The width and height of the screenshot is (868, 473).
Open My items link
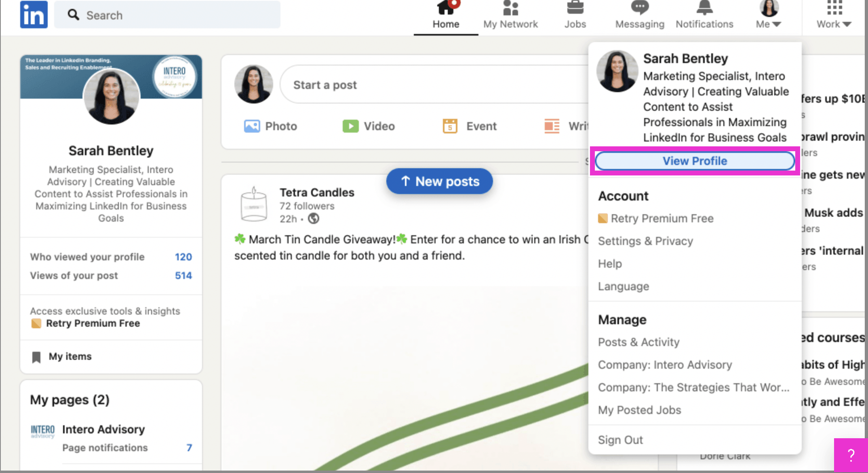[x=70, y=356]
